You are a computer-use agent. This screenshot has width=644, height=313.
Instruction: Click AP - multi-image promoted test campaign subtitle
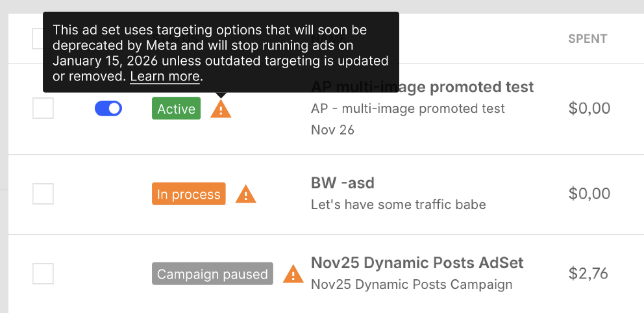408,108
